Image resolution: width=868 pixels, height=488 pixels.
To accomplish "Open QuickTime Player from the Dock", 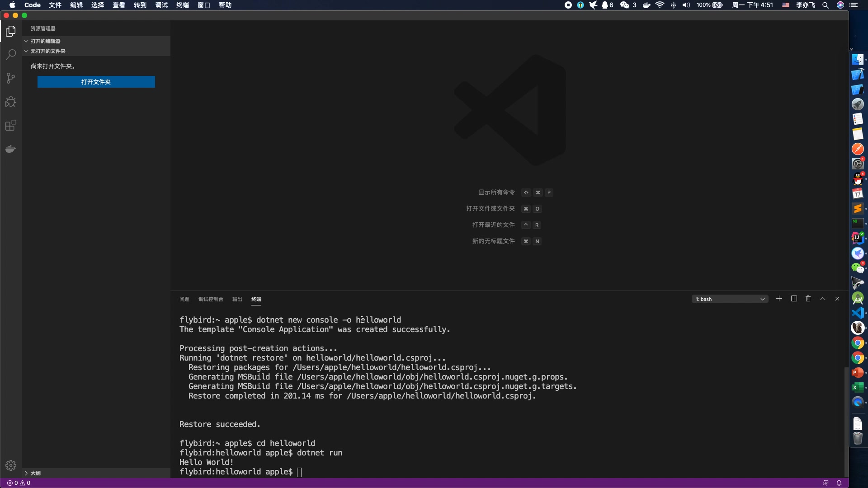I will coord(858,402).
